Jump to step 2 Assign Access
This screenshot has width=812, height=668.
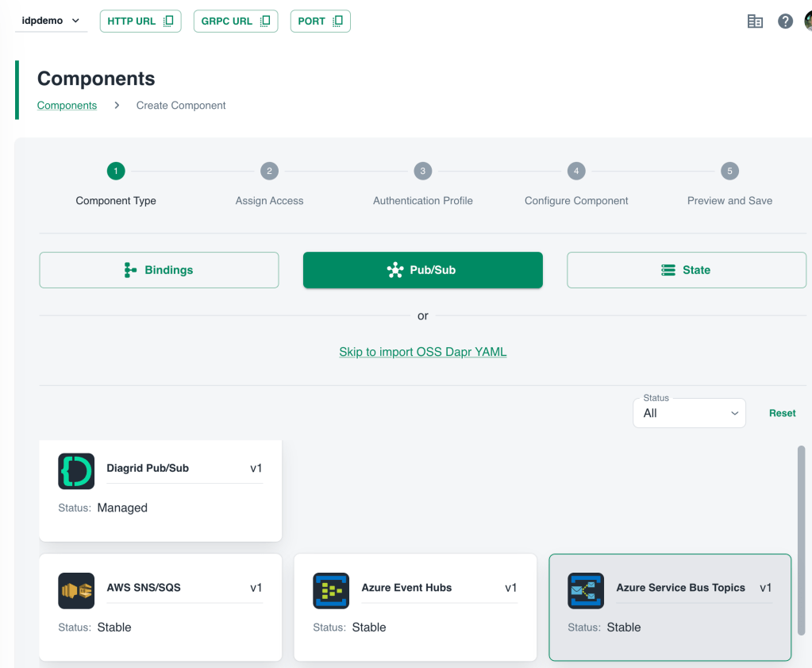pyautogui.click(x=269, y=171)
